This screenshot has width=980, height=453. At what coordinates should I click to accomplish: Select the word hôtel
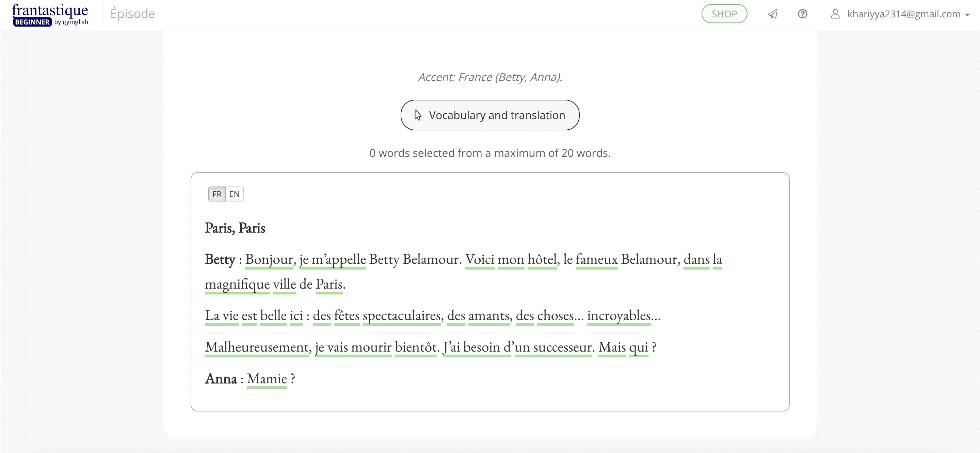542,259
